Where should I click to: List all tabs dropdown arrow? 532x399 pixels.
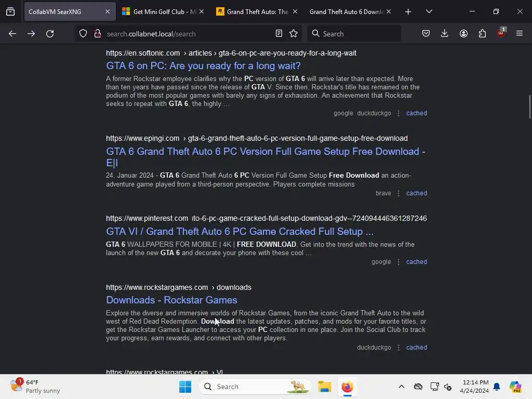(429, 12)
